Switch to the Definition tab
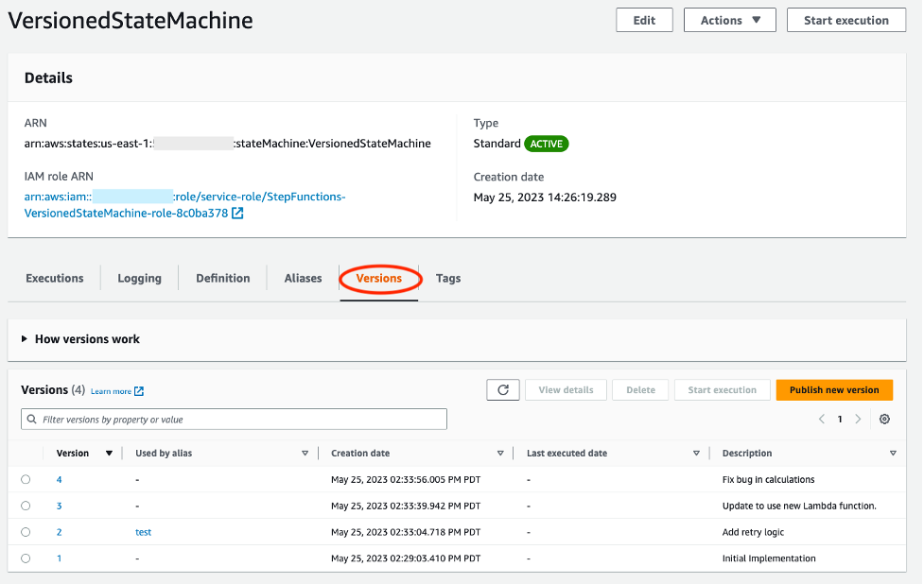This screenshot has width=924, height=584. 223,278
